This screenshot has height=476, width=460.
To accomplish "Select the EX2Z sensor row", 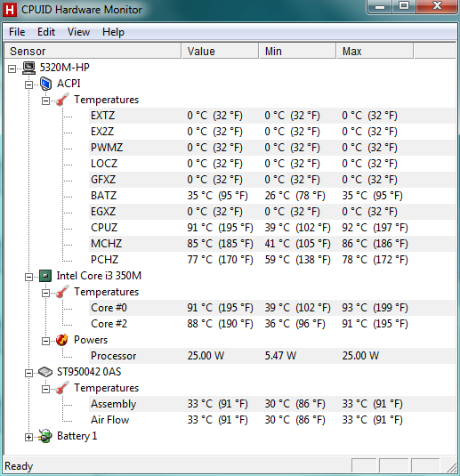I will coord(272,132).
